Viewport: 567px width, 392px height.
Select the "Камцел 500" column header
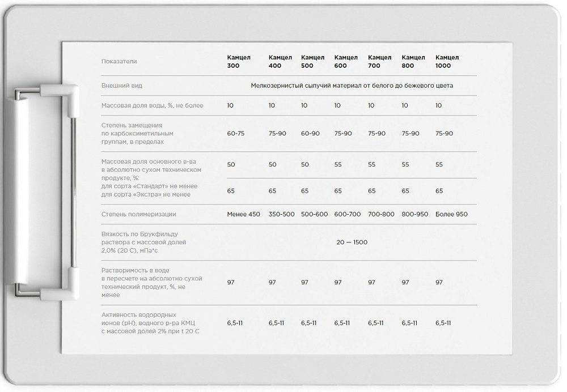[312, 61]
